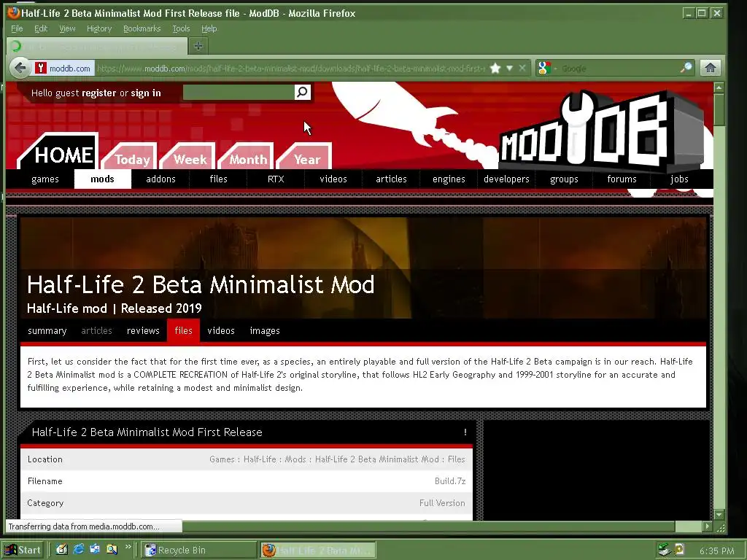Click the Firefox taskbar button

318,550
